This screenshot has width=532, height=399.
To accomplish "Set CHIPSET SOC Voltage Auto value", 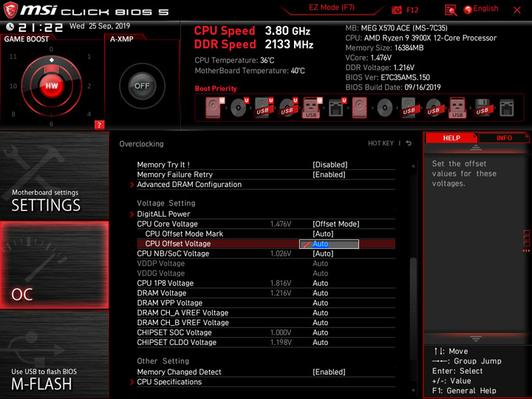I will (x=320, y=332).
